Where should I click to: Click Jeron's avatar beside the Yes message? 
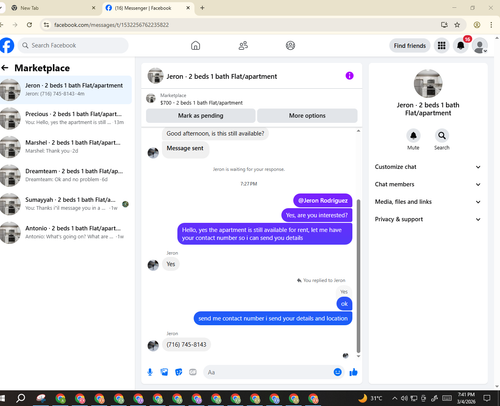tap(153, 265)
